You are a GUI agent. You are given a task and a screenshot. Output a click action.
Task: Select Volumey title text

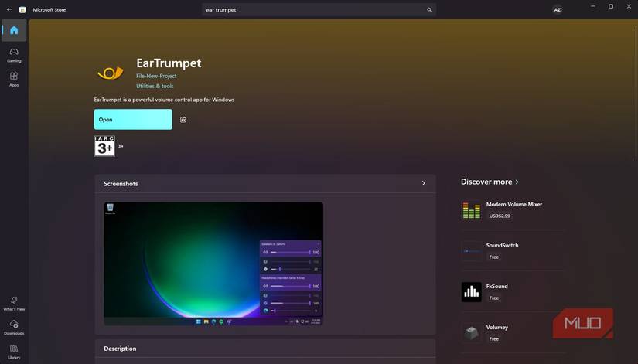click(x=496, y=328)
